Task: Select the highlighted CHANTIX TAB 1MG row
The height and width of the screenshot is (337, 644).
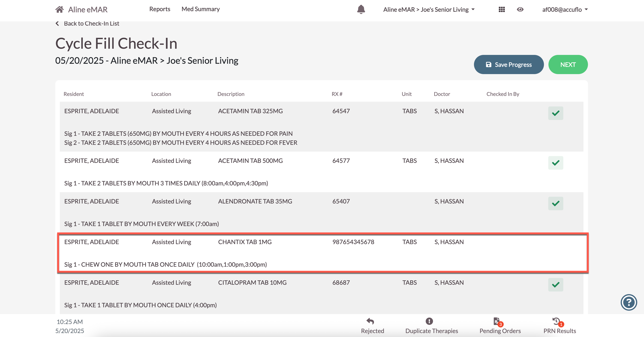Action: [323, 253]
